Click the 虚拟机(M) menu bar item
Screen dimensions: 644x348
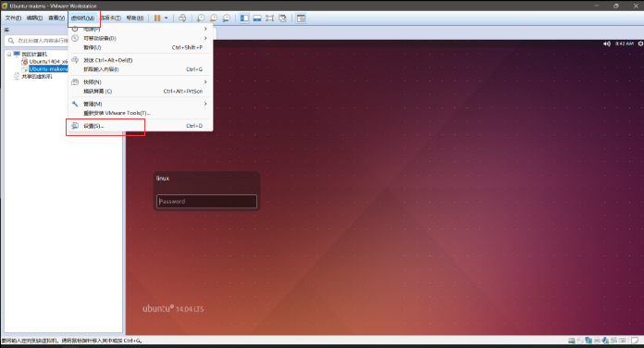(x=82, y=19)
